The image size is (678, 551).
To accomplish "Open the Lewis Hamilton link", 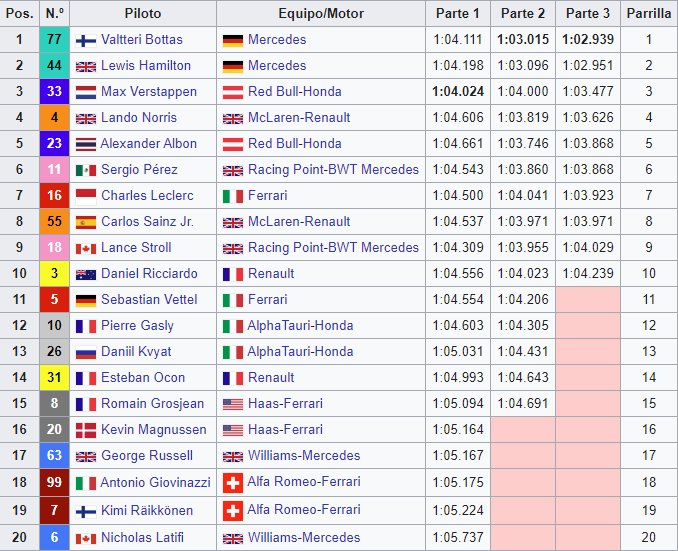I will (x=146, y=65).
